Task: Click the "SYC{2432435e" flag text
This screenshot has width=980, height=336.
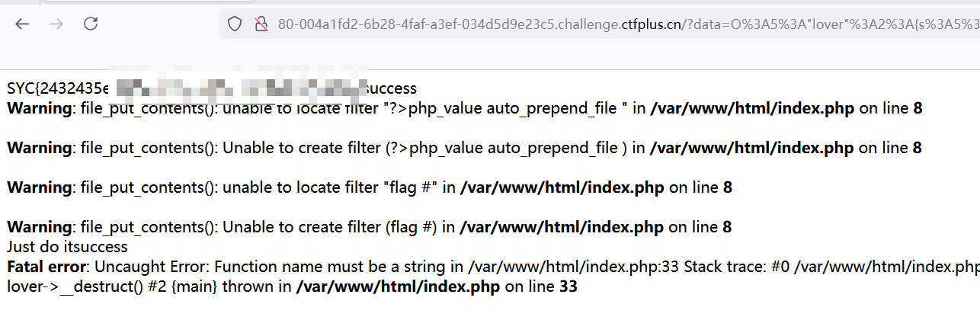Action: tap(58, 88)
